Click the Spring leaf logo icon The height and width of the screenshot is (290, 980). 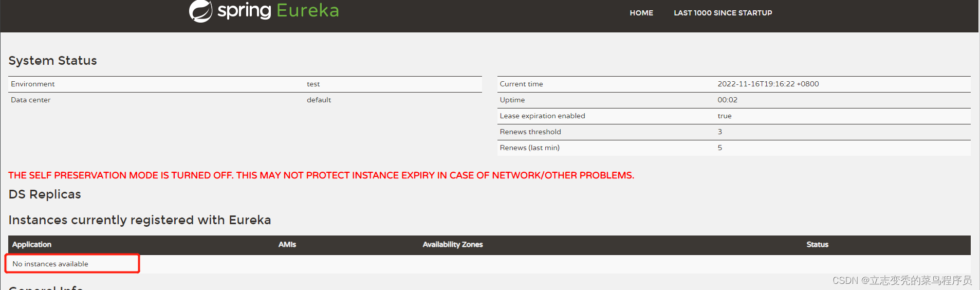200,11
